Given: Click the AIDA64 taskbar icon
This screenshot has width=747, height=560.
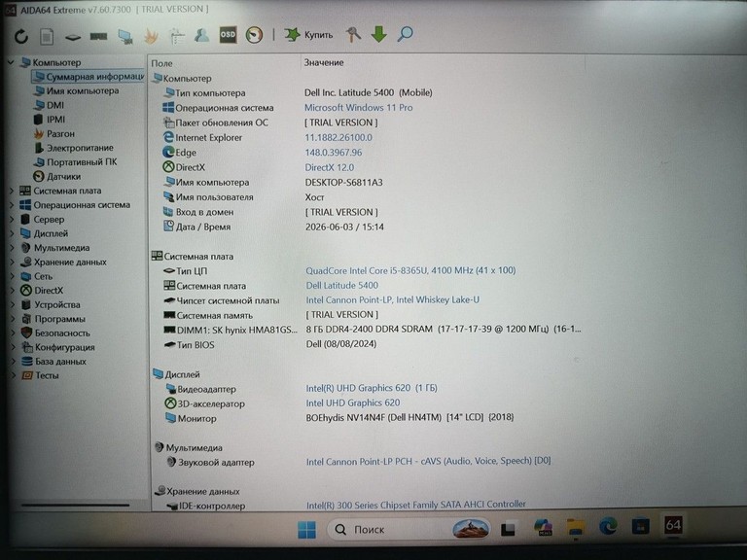Looking at the screenshot, I should (673, 525).
